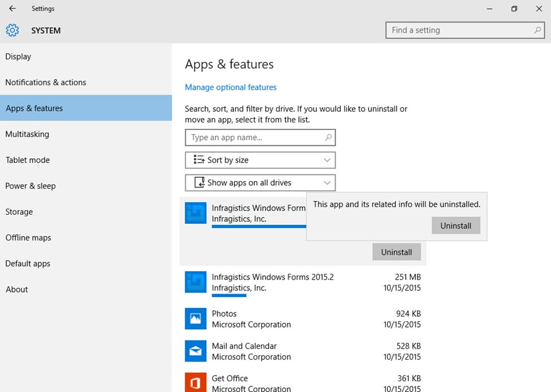
Task: Click magnifier icon in Find a setting
Action: (x=537, y=31)
